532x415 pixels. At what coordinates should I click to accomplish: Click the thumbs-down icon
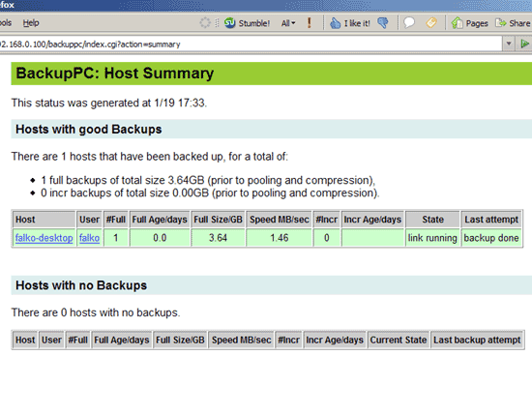click(383, 23)
